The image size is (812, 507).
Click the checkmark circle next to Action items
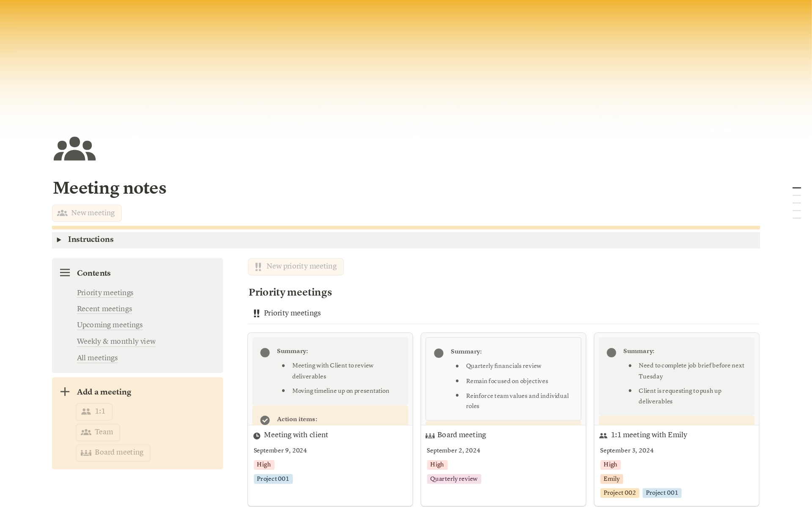[x=265, y=420]
